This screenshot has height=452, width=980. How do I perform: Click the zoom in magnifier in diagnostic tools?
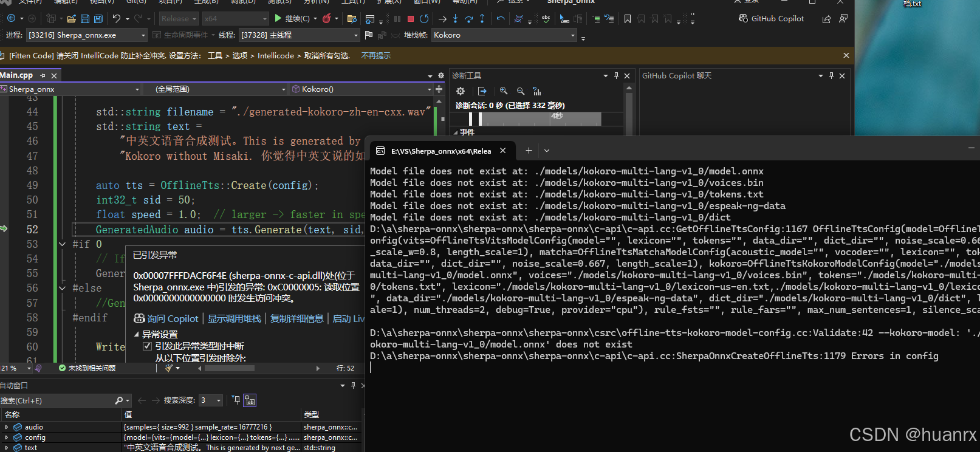tap(504, 91)
